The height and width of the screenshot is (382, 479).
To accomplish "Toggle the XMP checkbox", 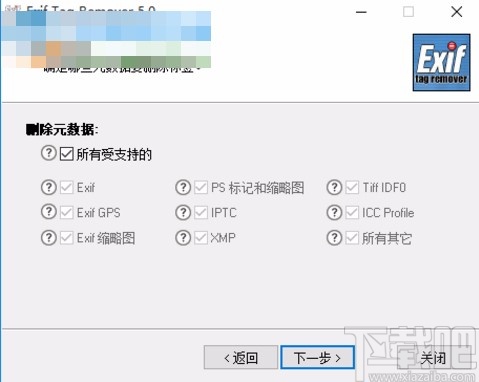I will [x=201, y=238].
